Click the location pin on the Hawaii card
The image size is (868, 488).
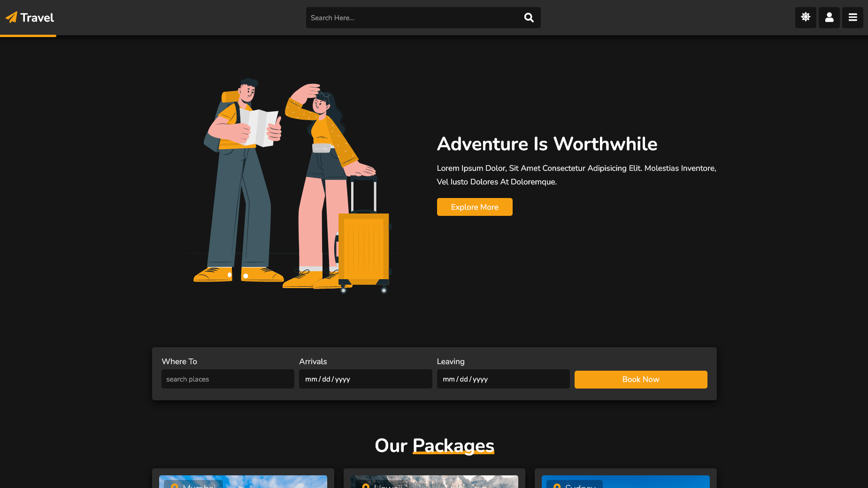point(366,486)
